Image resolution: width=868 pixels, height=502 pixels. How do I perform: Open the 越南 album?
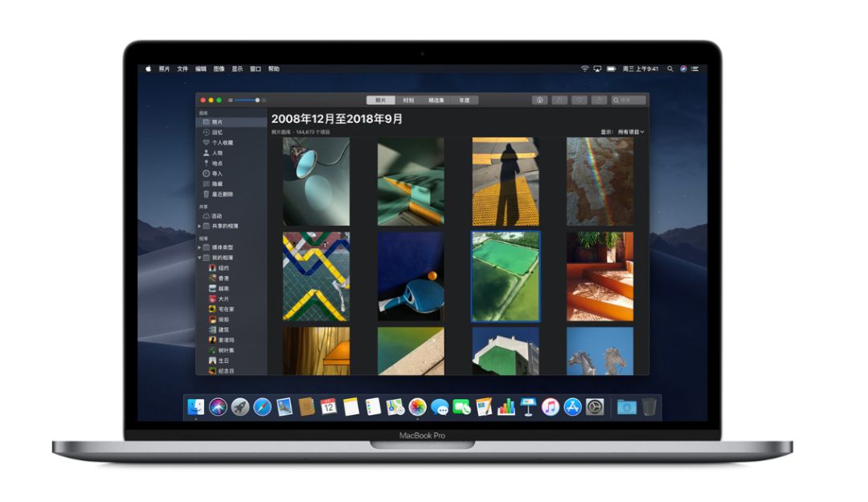point(219,289)
